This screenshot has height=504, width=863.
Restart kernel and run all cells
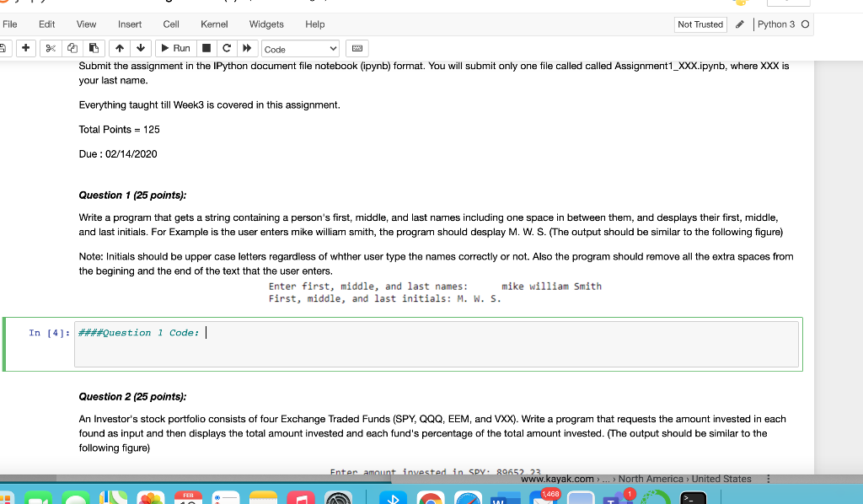pyautogui.click(x=247, y=48)
